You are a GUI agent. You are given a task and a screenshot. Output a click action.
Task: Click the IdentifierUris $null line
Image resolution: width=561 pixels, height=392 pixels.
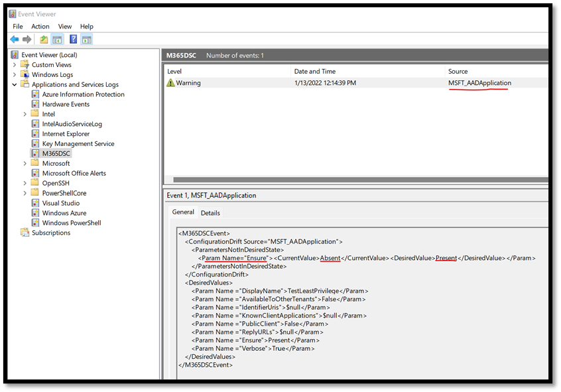point(261,308)
